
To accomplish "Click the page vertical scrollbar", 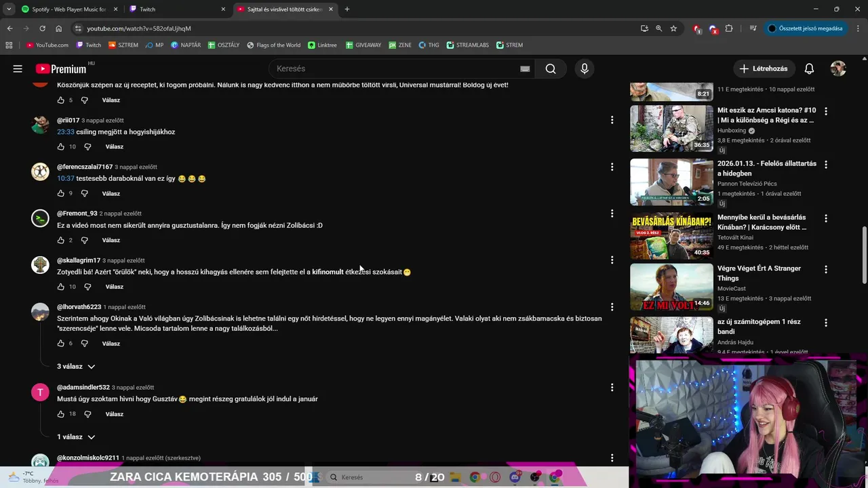I will (864, 256).
